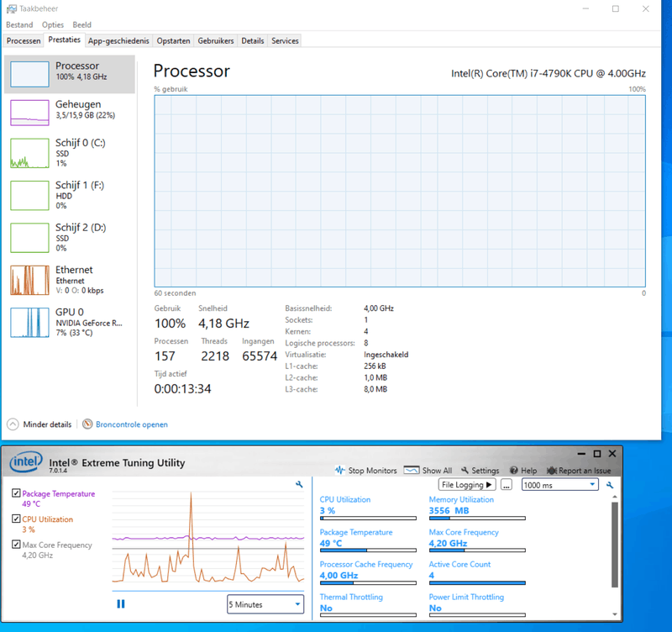Image resolution: width=672 pixels, height=632 pixels.
Task: Select the Ethernet network graph
Action: point(29,280)
